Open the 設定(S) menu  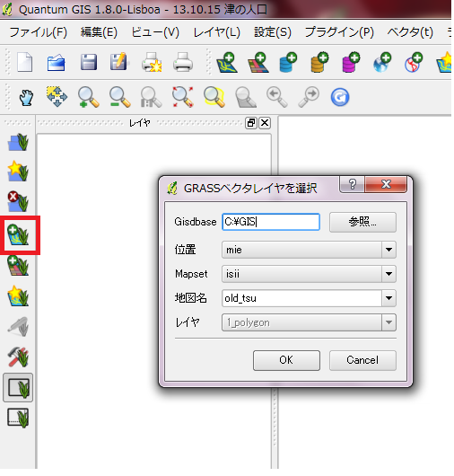pos(273,31)
